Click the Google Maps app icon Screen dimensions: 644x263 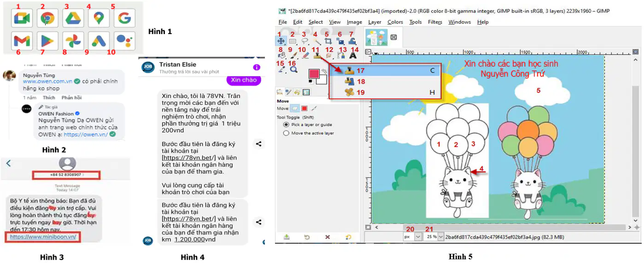(x=99, y=18)
